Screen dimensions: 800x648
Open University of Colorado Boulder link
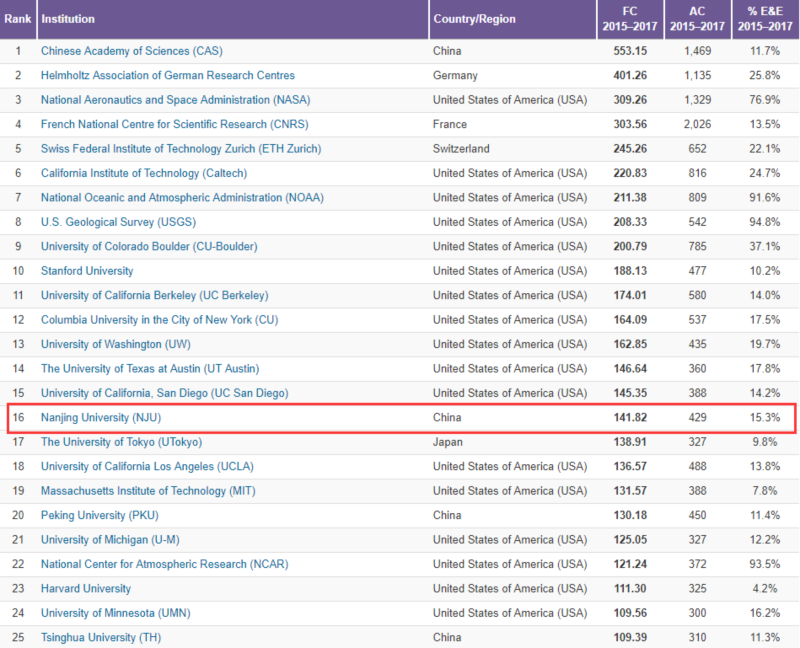click(148, 246)
